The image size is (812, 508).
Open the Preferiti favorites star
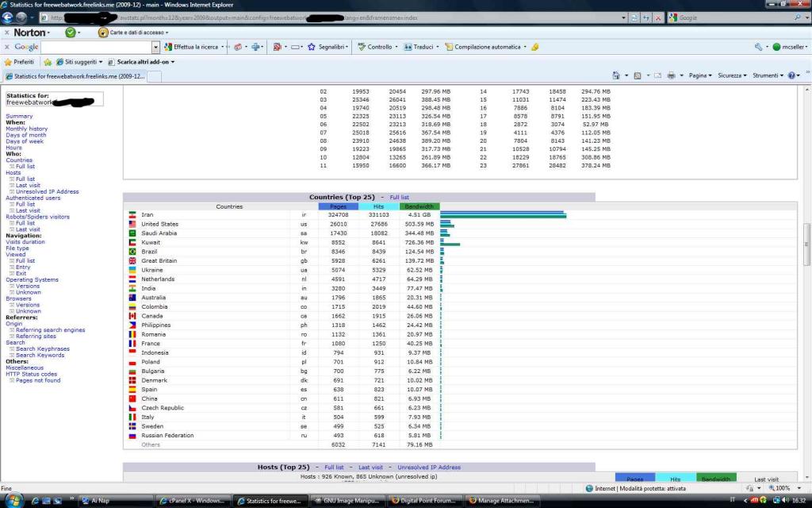[20, 61]
